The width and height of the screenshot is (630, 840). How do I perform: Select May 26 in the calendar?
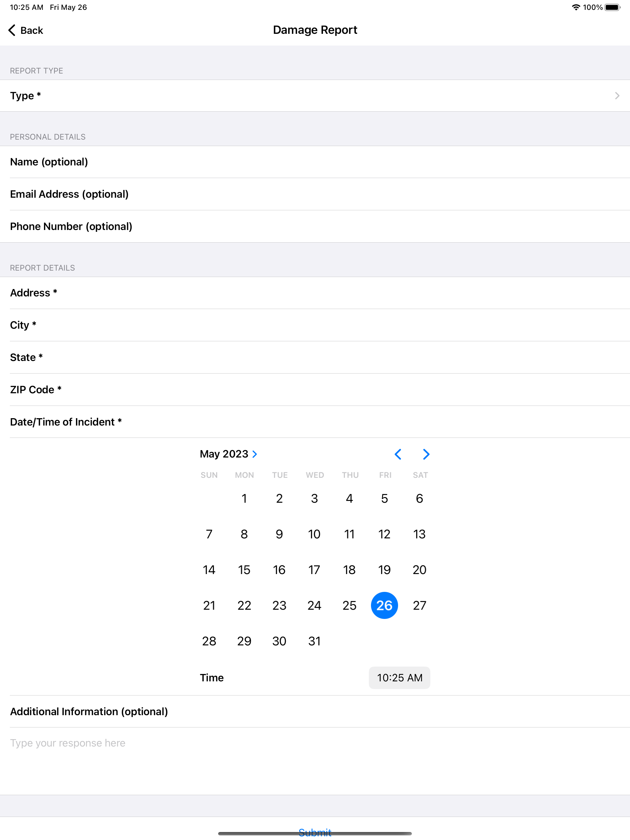pyautogui.click(x=384, y=605)
